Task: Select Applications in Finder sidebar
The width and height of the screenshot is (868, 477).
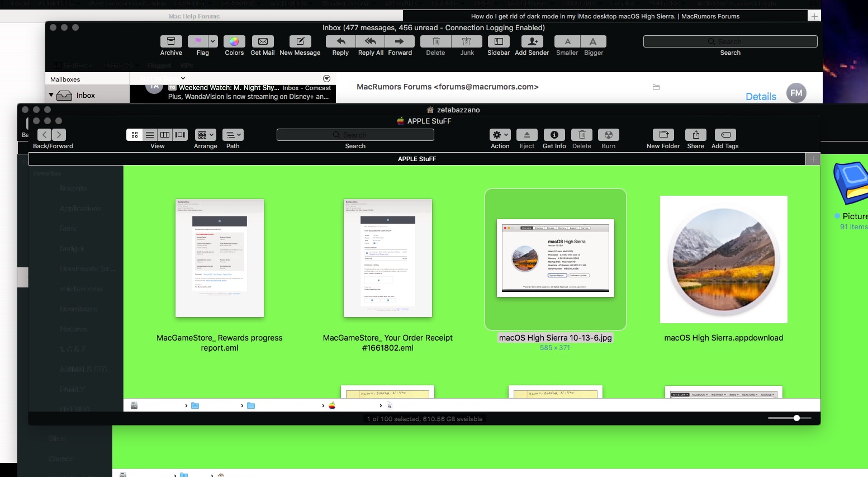Action: point(80,208)
